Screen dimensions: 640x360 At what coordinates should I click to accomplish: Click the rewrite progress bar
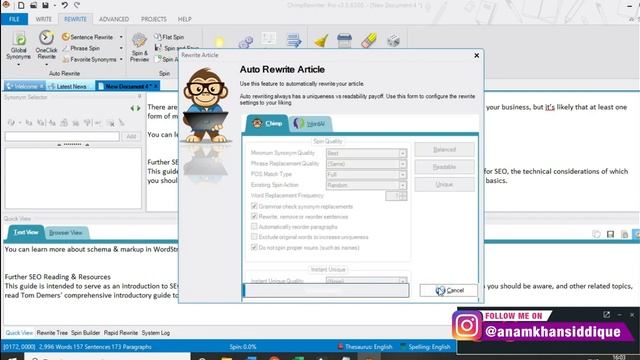pos(326,290)
